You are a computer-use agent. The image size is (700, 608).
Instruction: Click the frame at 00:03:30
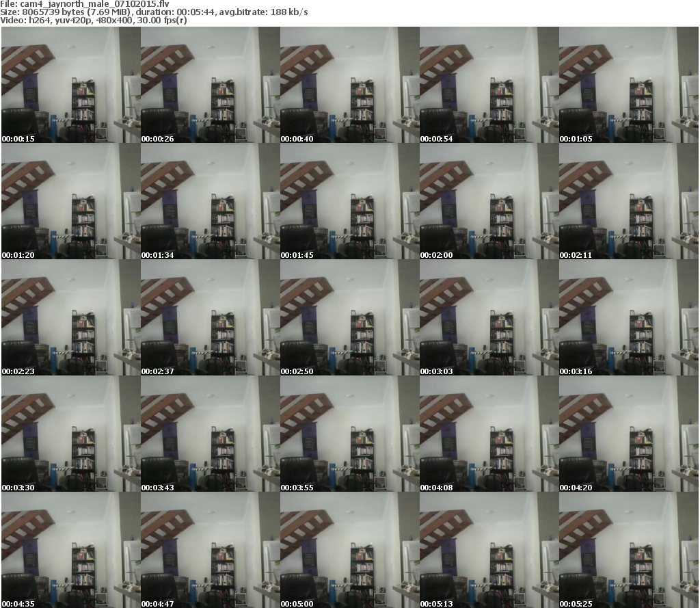tap(71, 434)
